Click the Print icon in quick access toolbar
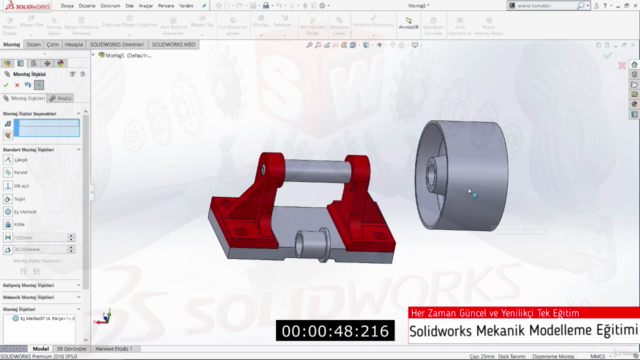 (x=266, y=6)
